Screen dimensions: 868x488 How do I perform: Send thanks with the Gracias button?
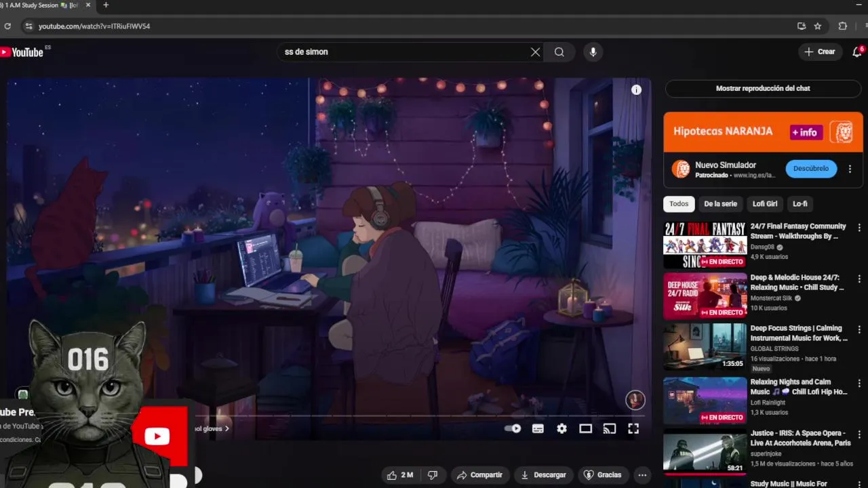point(603,475)
